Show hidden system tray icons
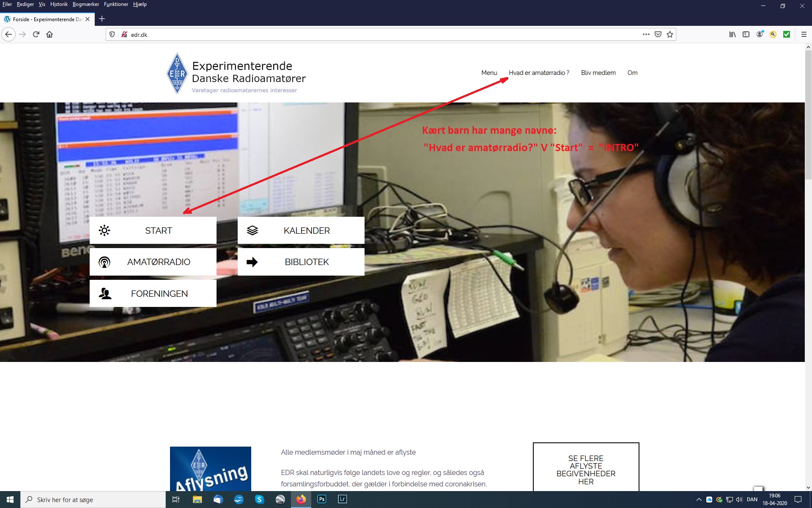 (699, 500)
